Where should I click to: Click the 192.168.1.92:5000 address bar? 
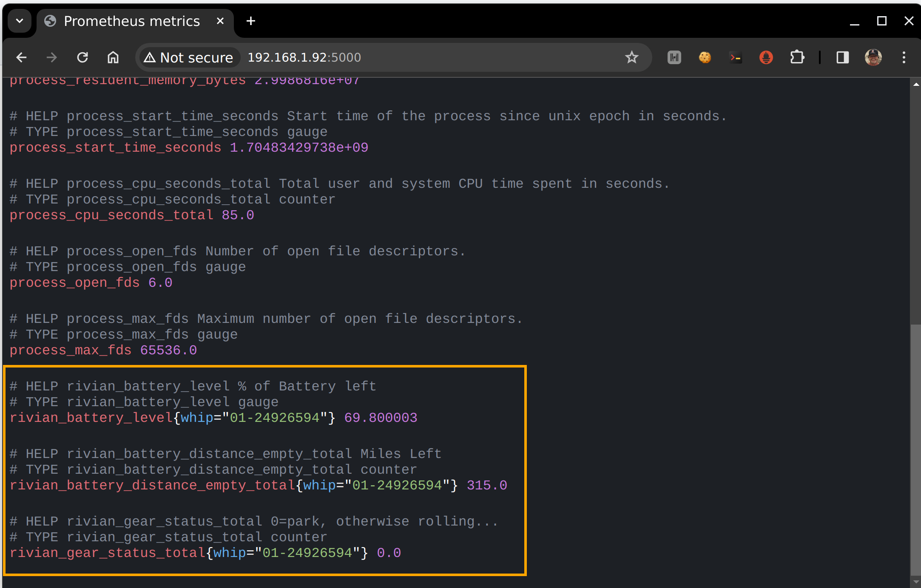click(x=383, y=57)
